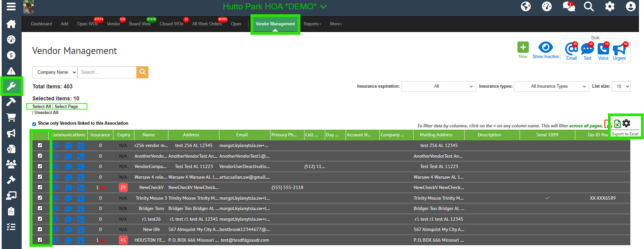The image size is (644, 249).
Task: Click the Select All link
Action: (42, 107)
